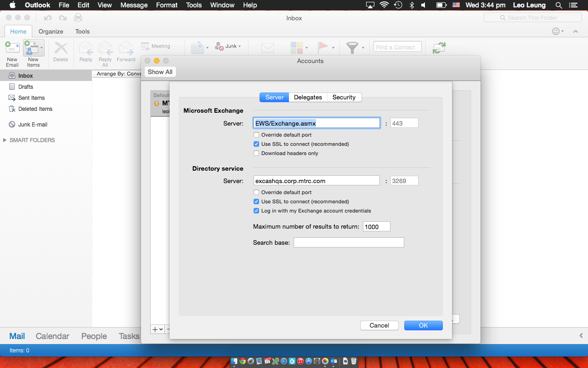Open the Message menu in the menu bar
Image resolution: width=588 pixels, height=368 pixels.
pyautogui.click(x=134, y=5)
